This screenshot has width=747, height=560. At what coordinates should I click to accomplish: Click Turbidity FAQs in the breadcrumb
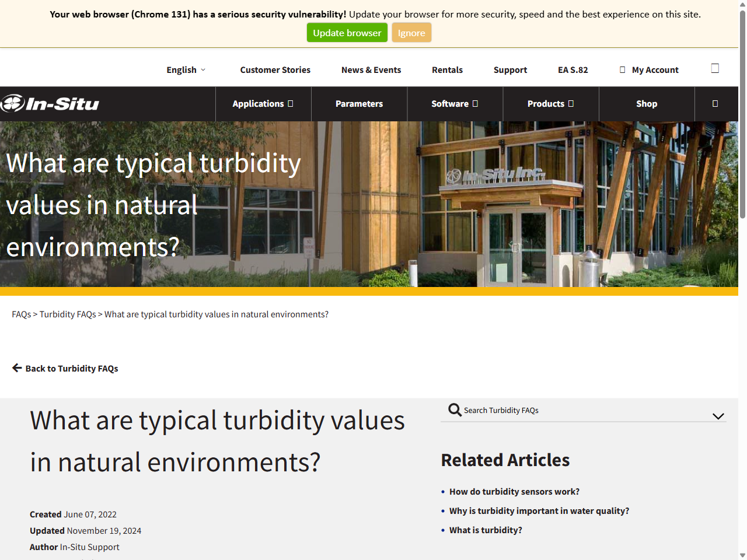click(x=68, y=314)
